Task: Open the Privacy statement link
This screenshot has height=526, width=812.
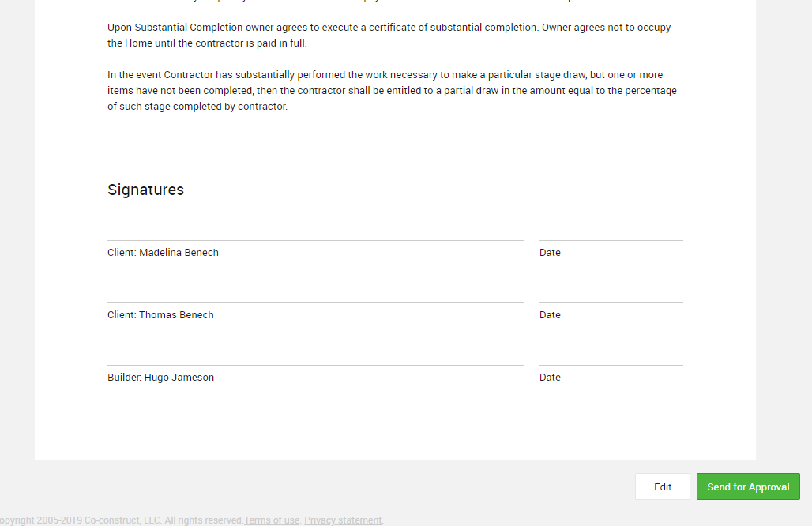Action: pyautogui.click(x=343, y=520)
